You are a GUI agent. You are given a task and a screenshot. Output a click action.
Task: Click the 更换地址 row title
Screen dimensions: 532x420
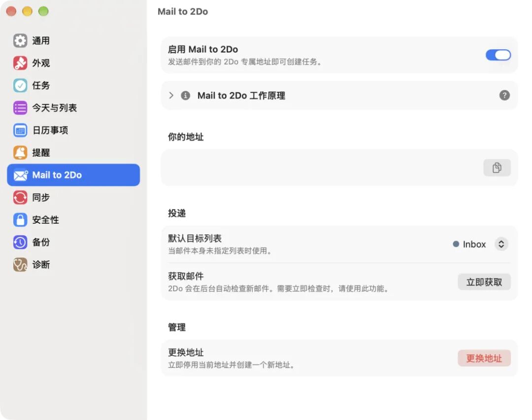[x=186, y=352]
